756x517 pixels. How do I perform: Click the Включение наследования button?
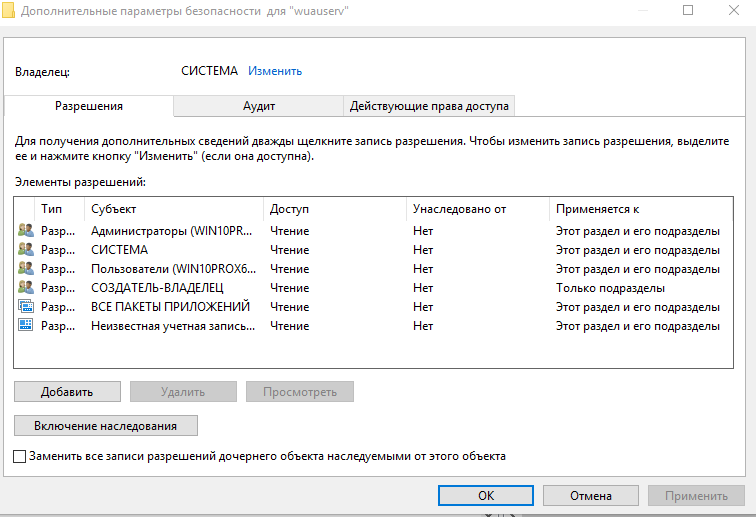pyautogui.click(x=106, y=426)
